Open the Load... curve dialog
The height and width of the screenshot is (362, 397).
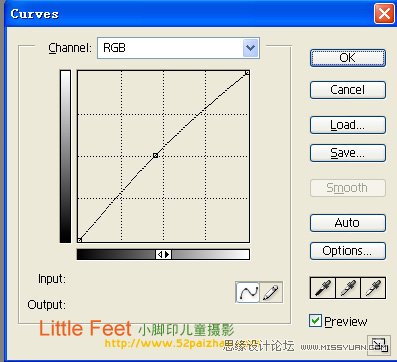(348, 125)
